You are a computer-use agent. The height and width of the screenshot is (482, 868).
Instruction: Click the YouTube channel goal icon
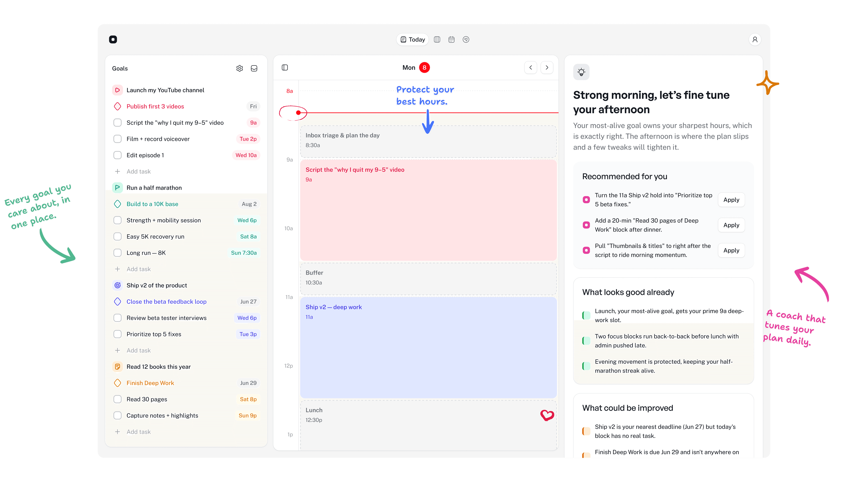117,90
